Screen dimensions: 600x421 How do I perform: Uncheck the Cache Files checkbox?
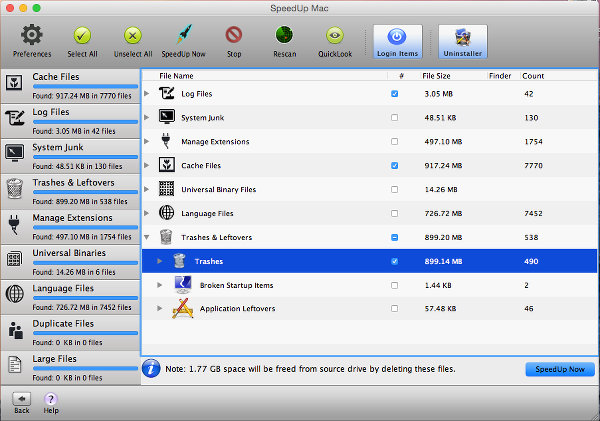coord(395,165)
